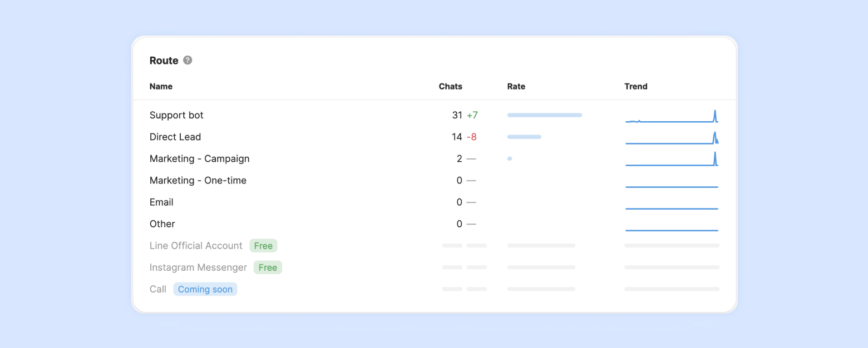
Task: Click the Support bot rate bar
Action: 544,115
